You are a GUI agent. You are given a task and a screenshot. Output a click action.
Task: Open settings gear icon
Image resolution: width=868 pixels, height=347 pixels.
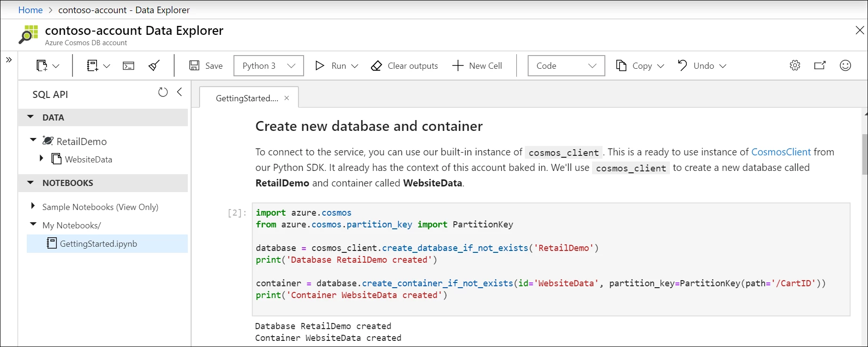point(795,65)
